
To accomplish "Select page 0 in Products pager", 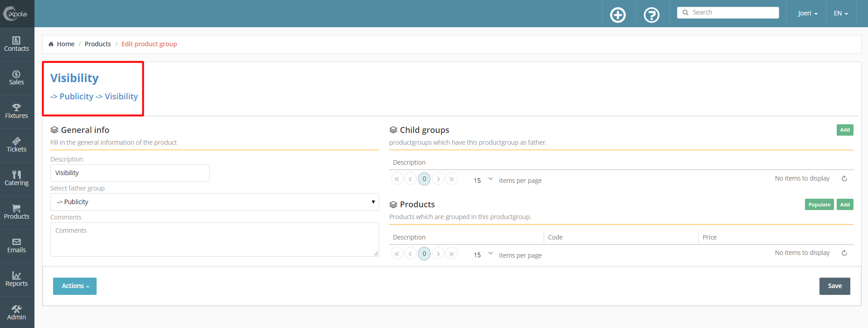I will [x=424, y=254].
